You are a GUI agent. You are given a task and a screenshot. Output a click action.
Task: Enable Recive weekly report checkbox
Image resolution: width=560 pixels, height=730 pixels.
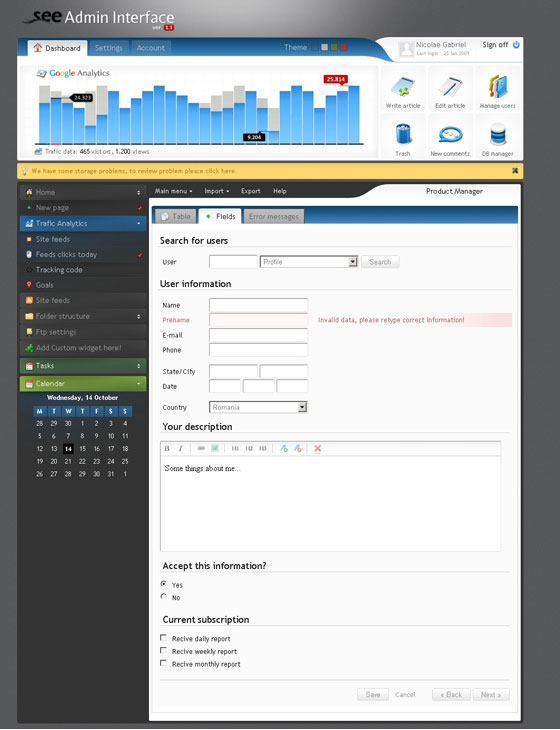click(163, 650)
